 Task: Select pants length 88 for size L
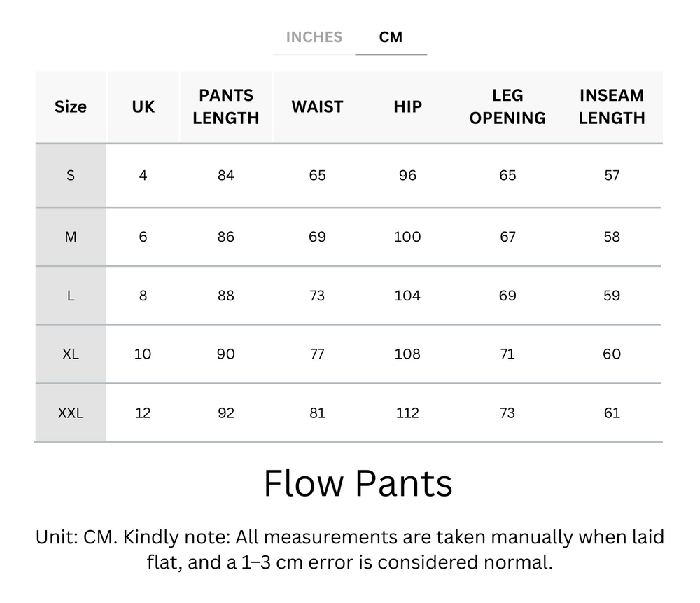click(225, 296)
